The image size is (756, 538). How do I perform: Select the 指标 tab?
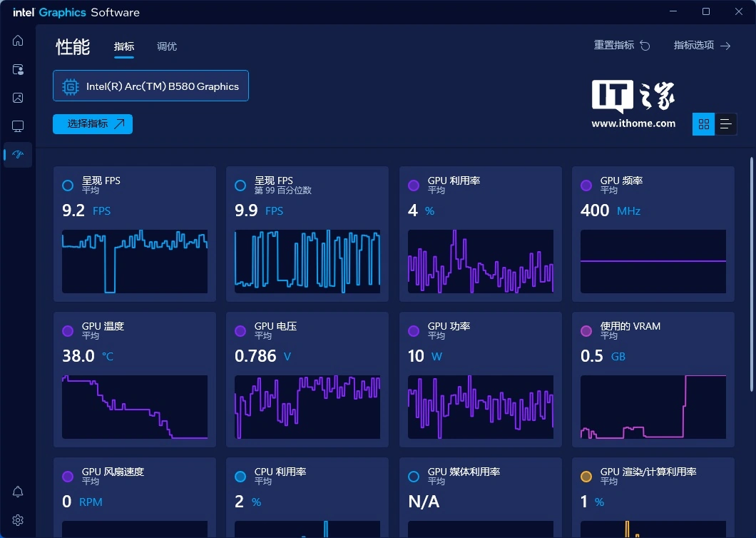click(124, 47)
